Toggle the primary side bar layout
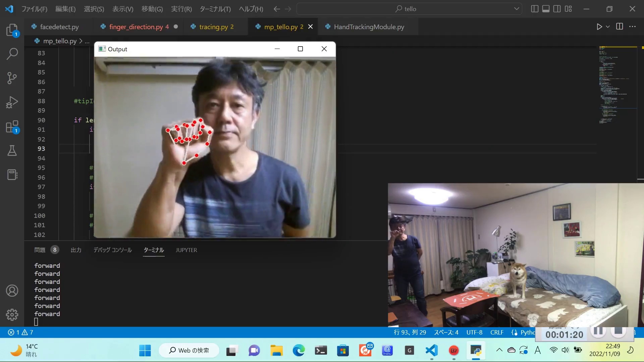This screenshot has height=362, width=644. click(535, 9)
